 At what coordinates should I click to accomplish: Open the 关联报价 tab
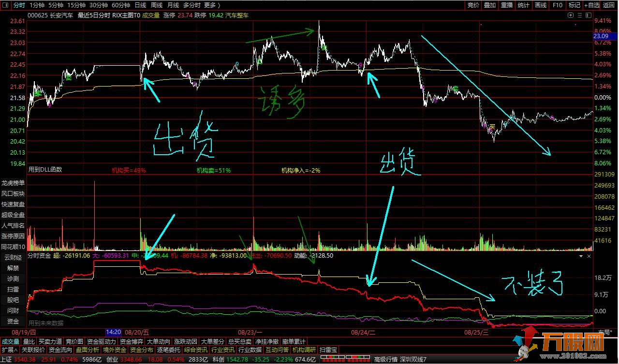[x=33, y=350]
